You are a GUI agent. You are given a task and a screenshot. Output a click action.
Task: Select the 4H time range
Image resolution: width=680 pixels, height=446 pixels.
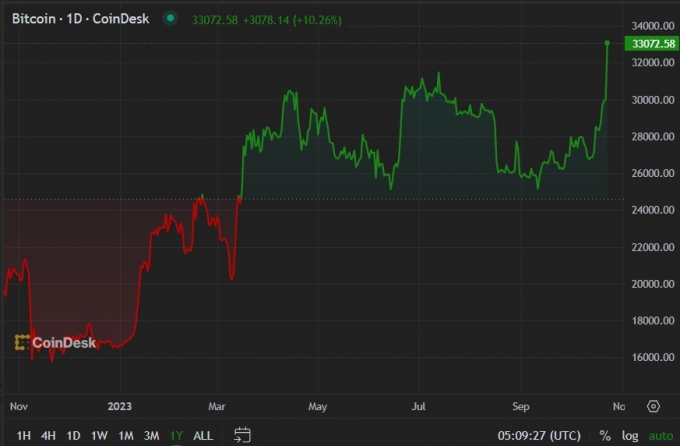point(48,436)
